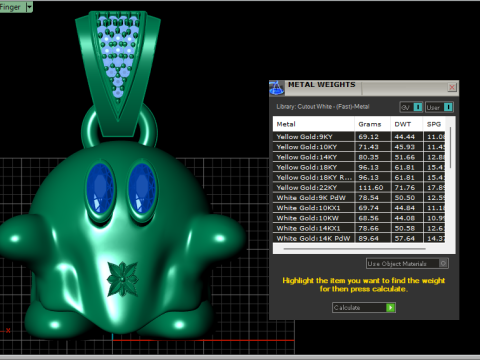This screenshot has width=480, height=360.
Task: Select the Yellow Gold:9KY row
Action: click(359, 137)
